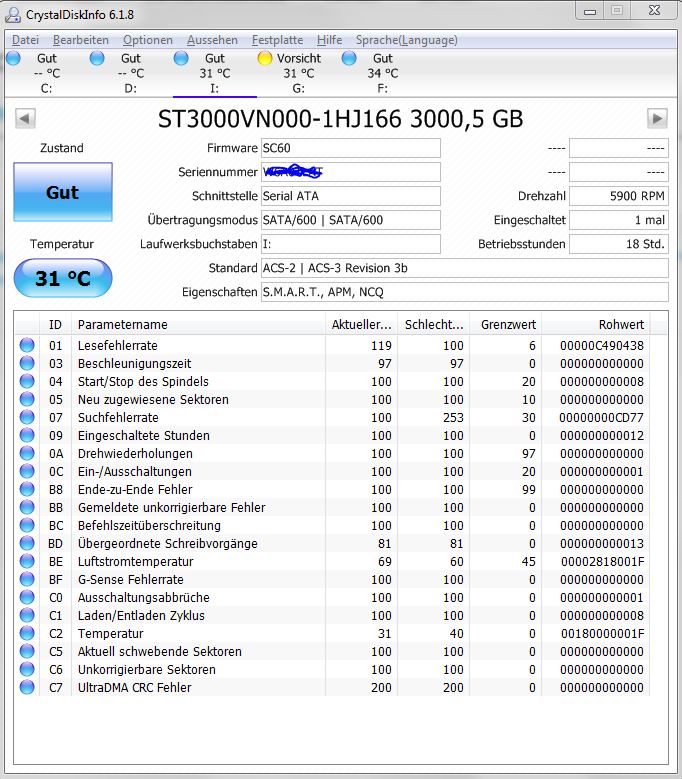Select the UltraDMA CRC Fehler parameter name

135,687
